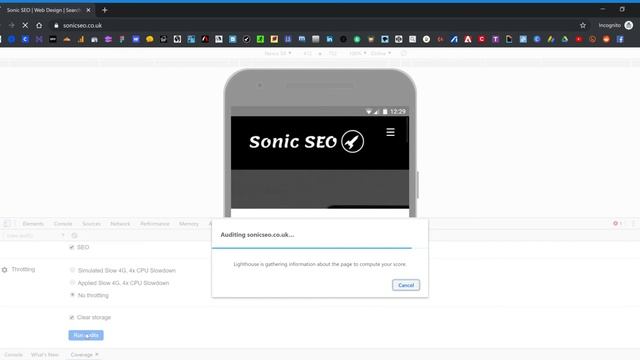Close the Coverage drawer tab
Screen dimensions: 640x360
(97, 354)
